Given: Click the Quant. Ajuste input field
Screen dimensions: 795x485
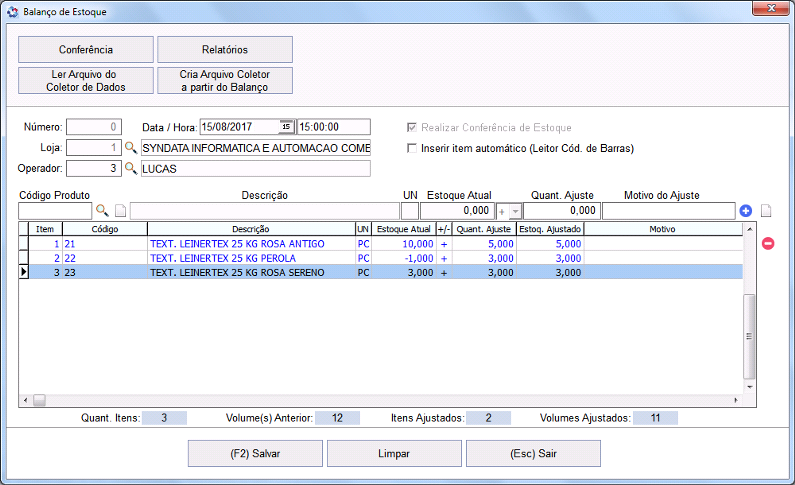Looking at the screenshot, I should pyautogui.click(x=561, y=211).
